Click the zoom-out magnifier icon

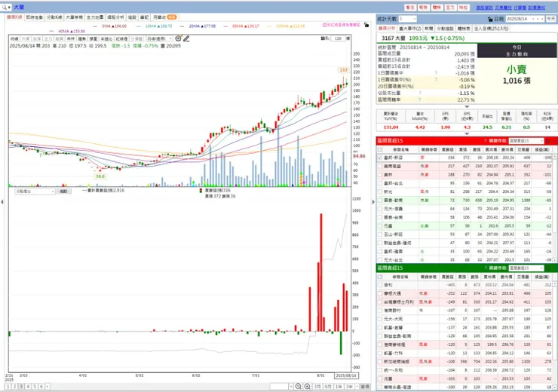coord(298,386)
